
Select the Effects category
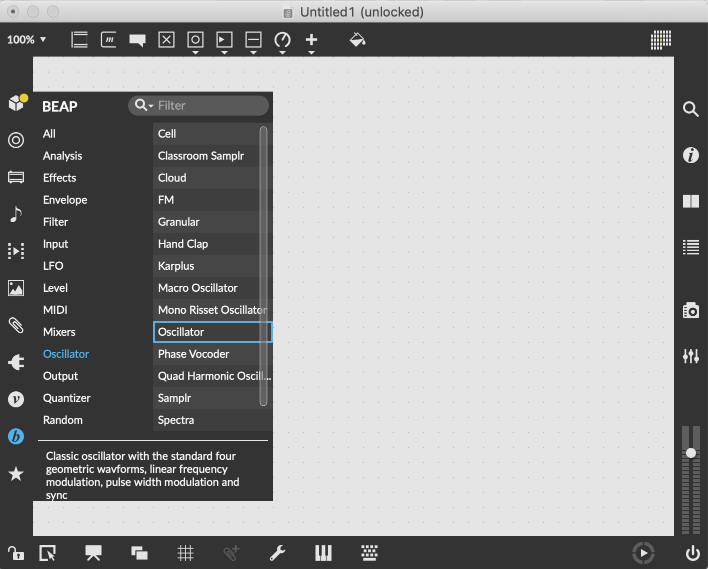(x=59, y=178)
